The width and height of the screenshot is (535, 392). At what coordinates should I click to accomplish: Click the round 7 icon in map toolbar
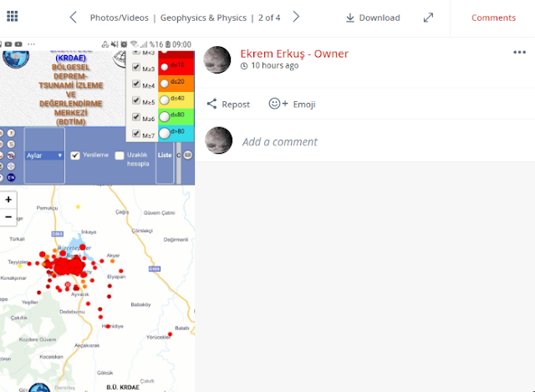click(11, 133)
